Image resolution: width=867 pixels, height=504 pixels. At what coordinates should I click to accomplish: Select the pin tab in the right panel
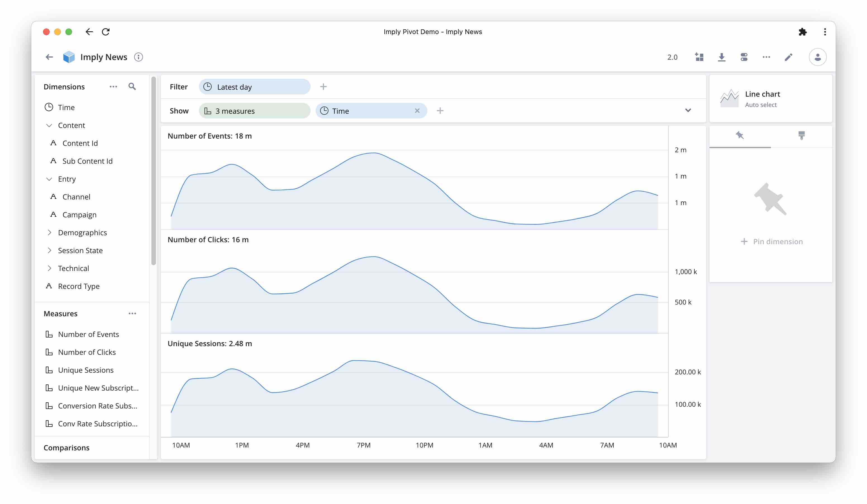click(740, 135)
